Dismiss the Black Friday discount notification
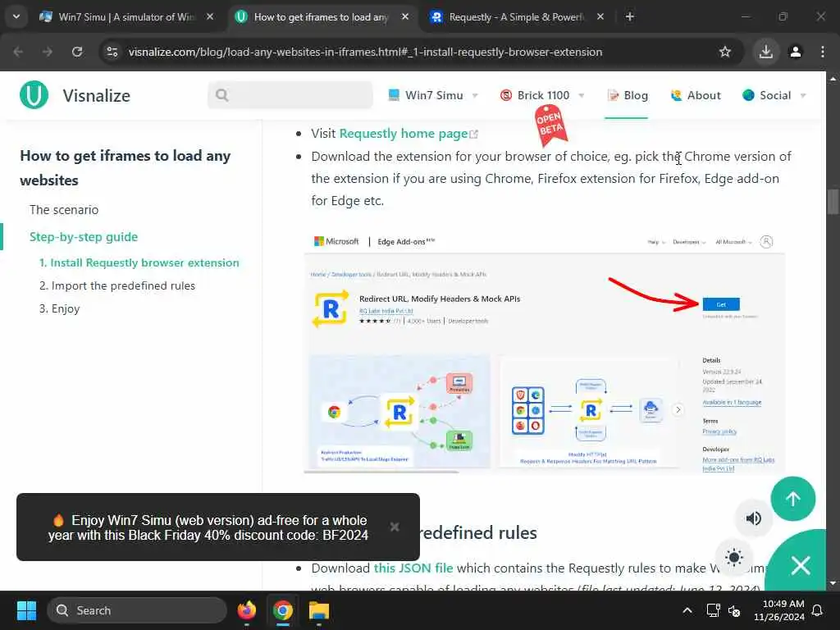This screenshot has width=840, height=630. [x=395, y=527]
